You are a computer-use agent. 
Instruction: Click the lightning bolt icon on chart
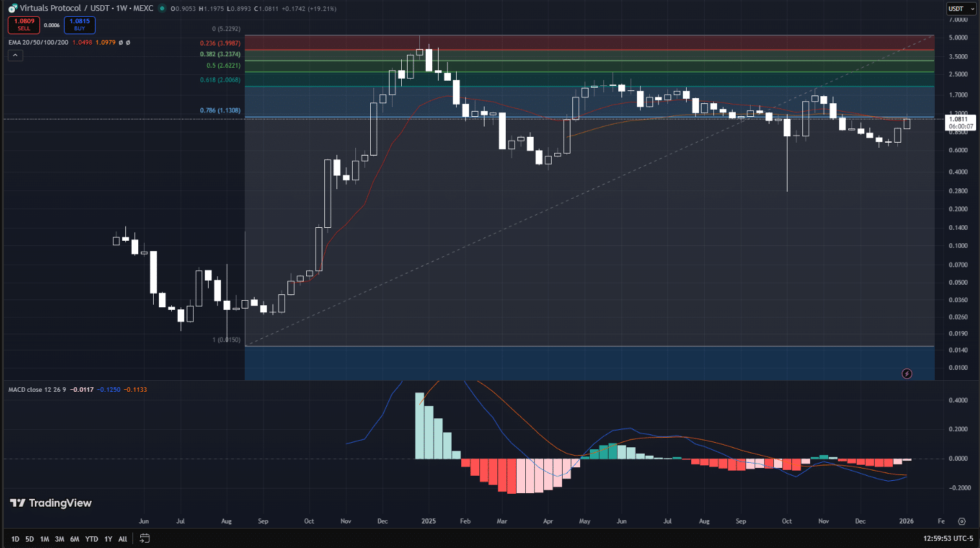tap(907, 374)
